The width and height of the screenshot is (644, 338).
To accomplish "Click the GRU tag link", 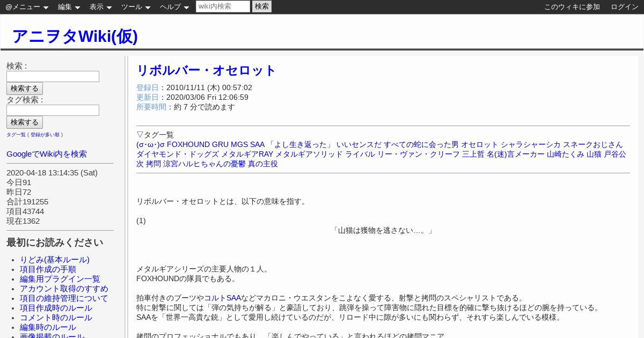I will coord(220,145).
